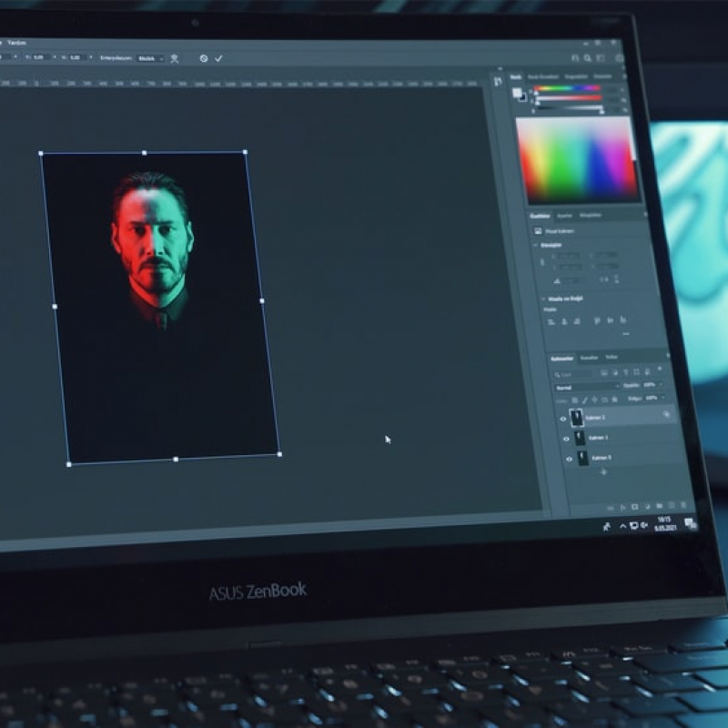The height and width of the screenshot is (728, 728).
Task: Collapse the Dönüştür section in Properties panel
Action: [536, 245]
